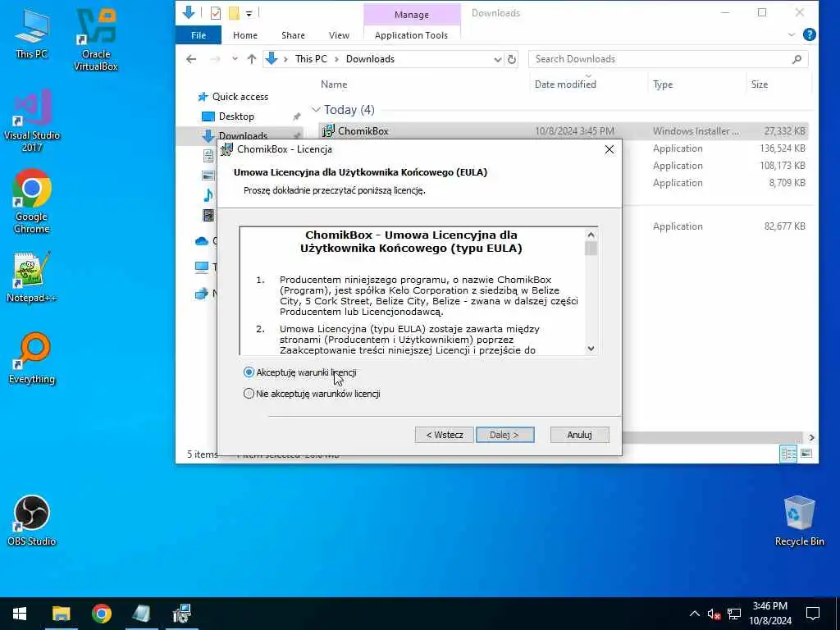Open the Notepad++ desktop shortcut

tap(32, 277)
